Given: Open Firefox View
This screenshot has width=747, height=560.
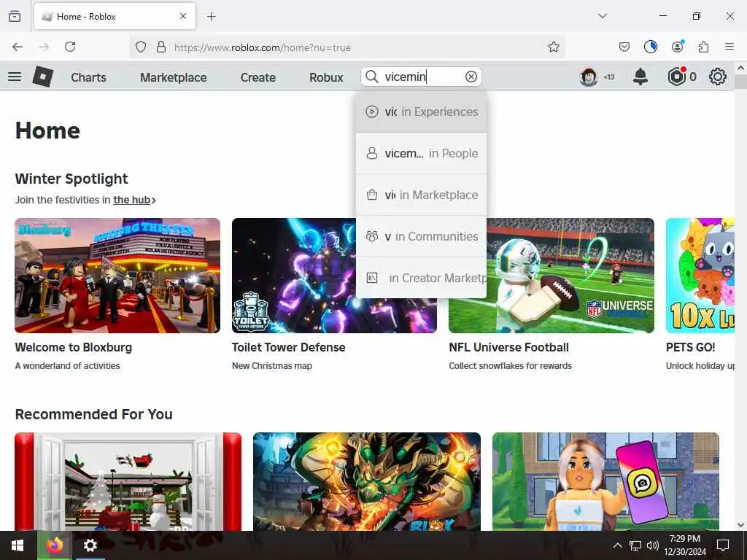Looking at the screenshot, I should pyautogui.click(x=15, y=16).
